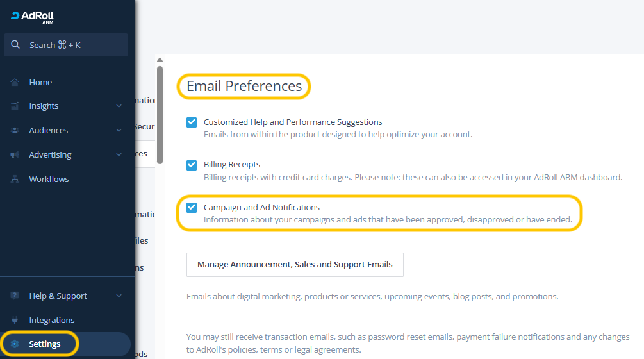
Task: Expand the Advertising submenu chevron
Action: (x=119, y=155)
